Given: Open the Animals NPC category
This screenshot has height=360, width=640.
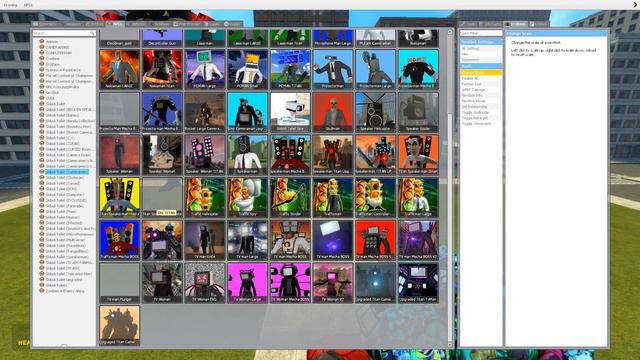Looking at the screenshot, I should pyautogui.click(x=51, y=42).
